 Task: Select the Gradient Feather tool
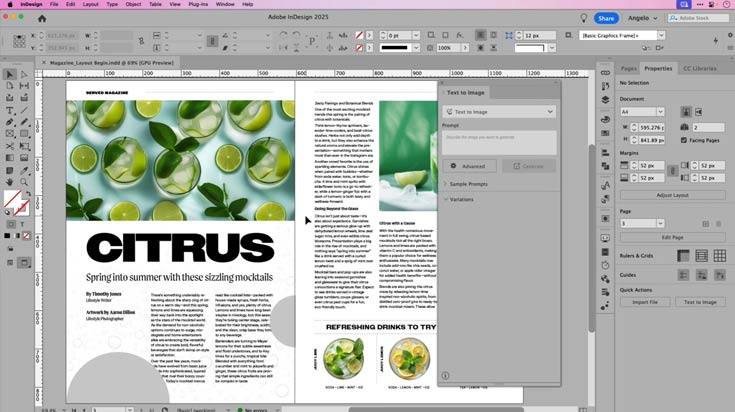click(x=24, y=158)
